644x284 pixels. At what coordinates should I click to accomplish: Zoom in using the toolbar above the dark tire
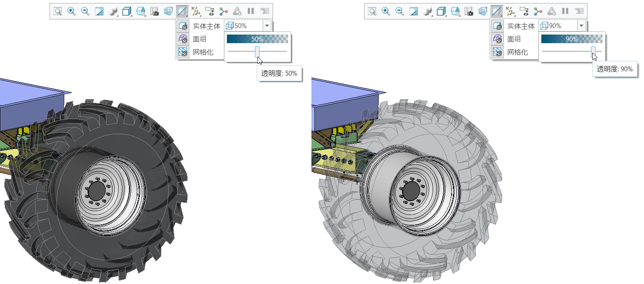click(x=72, y=11)
